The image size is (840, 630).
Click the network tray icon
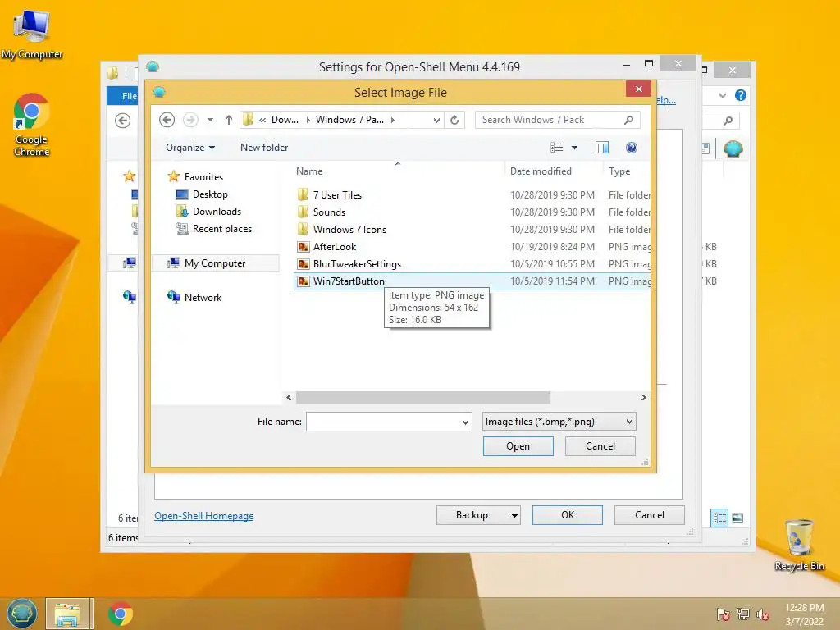click(x=743, y=614)
